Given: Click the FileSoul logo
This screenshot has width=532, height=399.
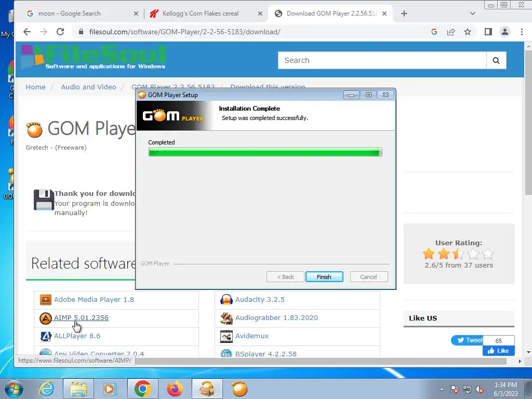Looking at the screenshot, I should 94,57.
